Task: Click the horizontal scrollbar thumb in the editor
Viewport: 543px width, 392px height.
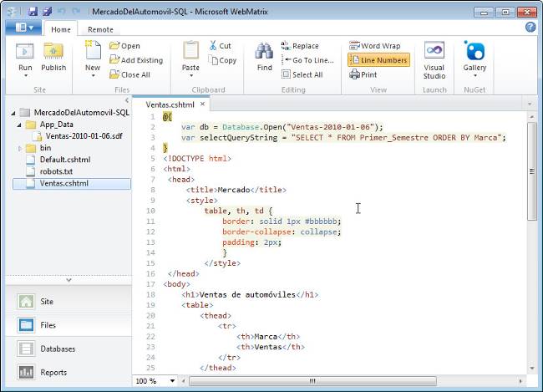Action: click(x=312, y=381)
